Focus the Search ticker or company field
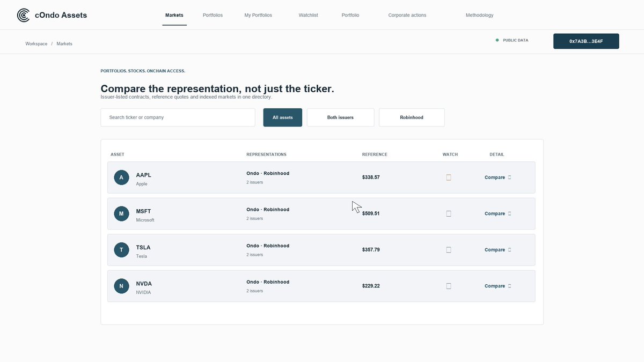 pos(178,117)
